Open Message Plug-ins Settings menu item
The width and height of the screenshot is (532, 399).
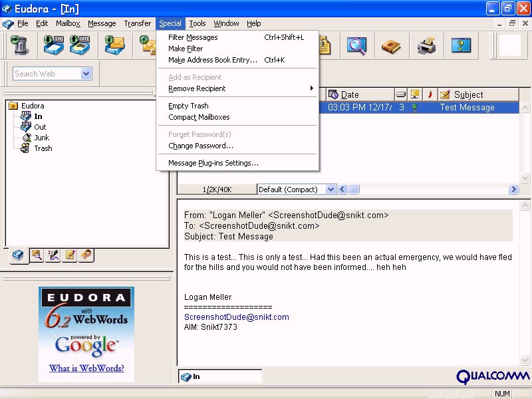(237, 163)
